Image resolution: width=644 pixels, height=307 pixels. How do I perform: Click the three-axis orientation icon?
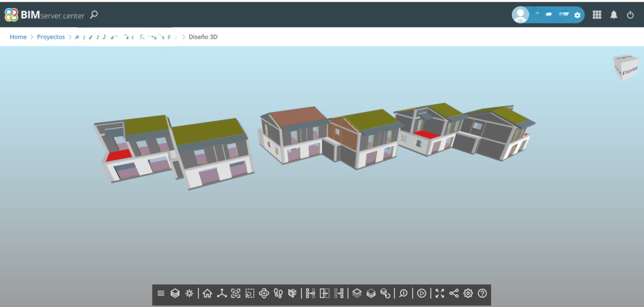point(221,293)
